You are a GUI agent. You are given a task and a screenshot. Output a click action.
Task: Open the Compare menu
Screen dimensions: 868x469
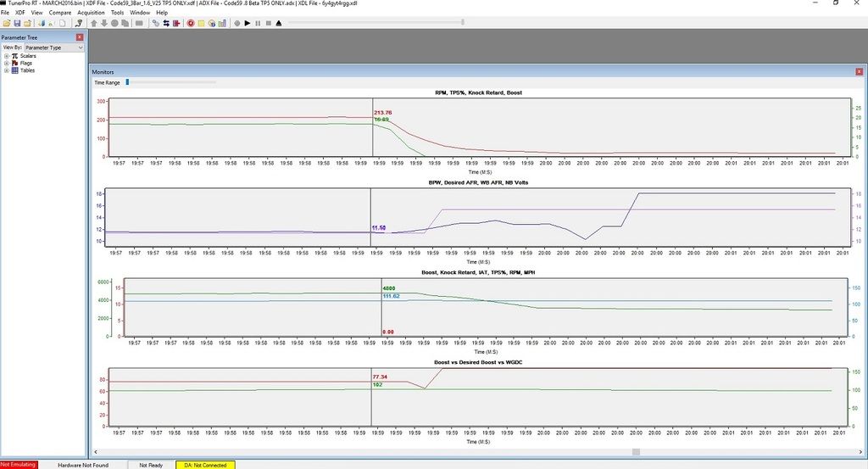(x=60, y=14)
